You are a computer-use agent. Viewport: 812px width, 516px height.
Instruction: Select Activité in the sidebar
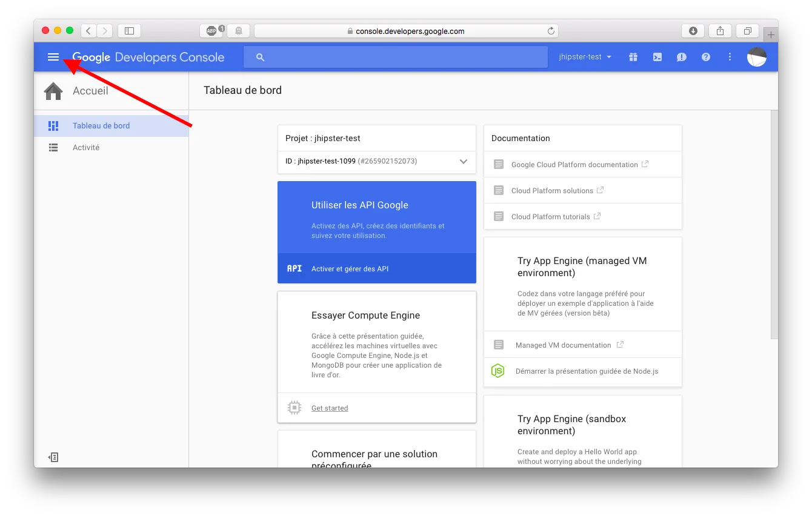(x=111, y=148)
